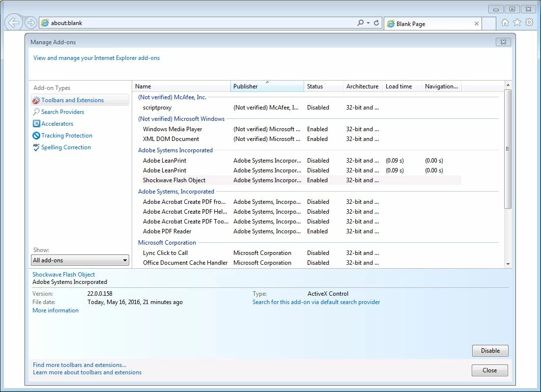Screen dimensions: 541x392
Task: Click the search magnifier in address bar
Action: click(360, 23)
